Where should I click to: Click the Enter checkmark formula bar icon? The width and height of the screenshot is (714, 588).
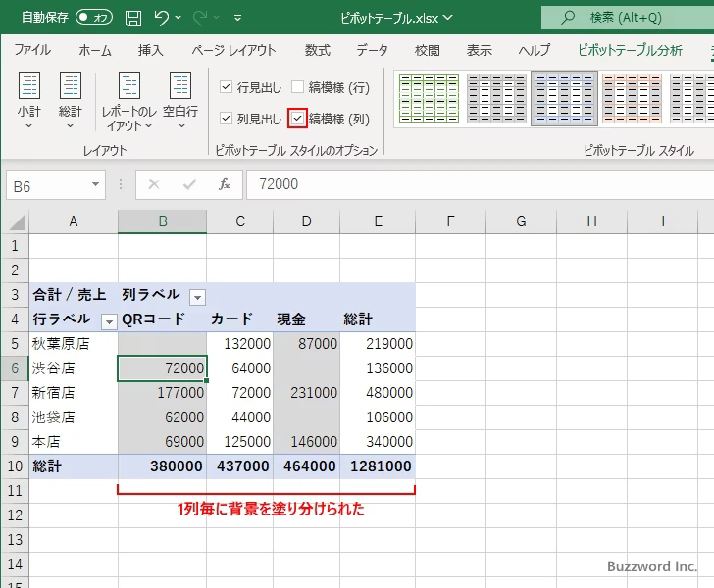tap(189, 185)
